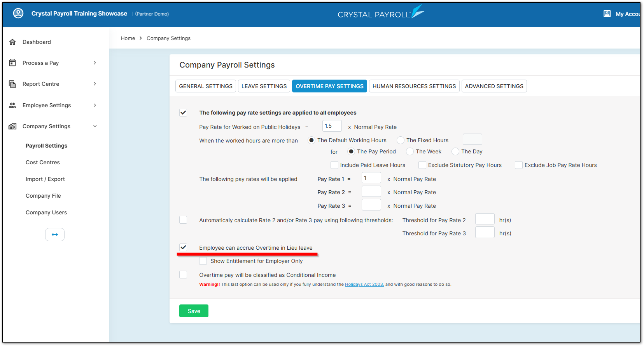This screenshot has width=644, height=346.
Task: Select The Fixed Hours radio
Action: point(401,140)
